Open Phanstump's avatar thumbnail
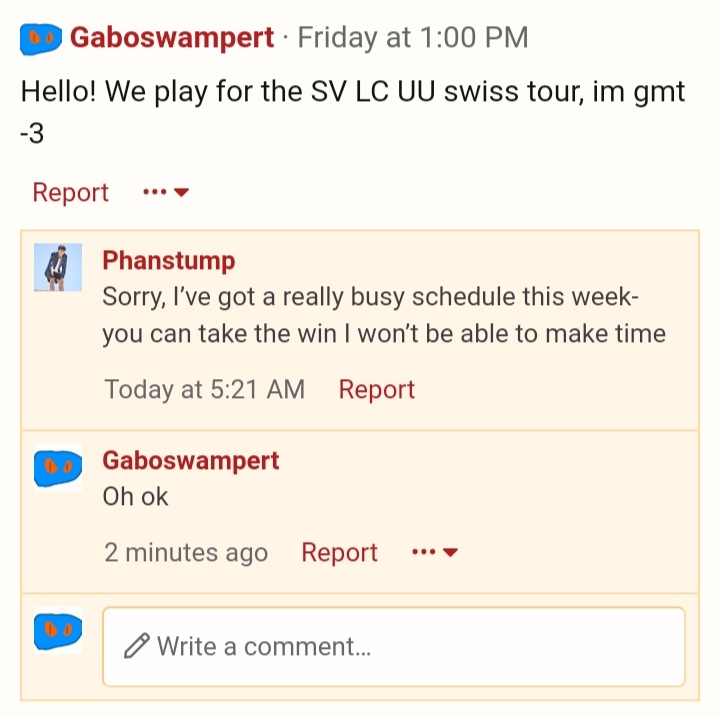 pyautogui.click(x=58, y=267)
